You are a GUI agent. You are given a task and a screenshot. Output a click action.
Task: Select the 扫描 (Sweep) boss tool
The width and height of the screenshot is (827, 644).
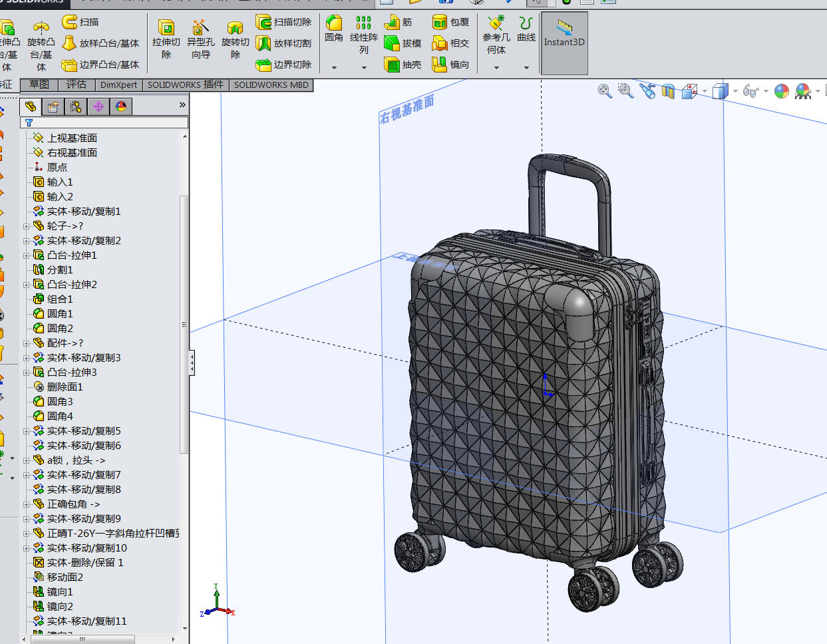click(x=81, y=22)
